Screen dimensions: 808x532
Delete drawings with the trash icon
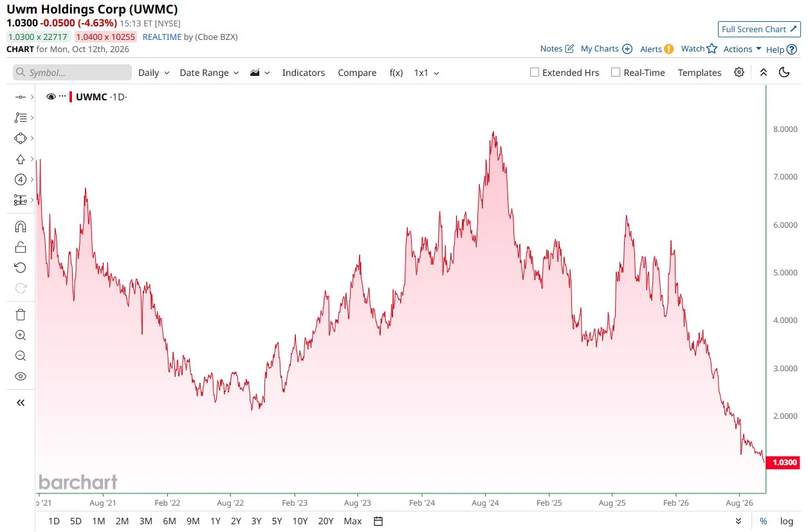point(20,315)
